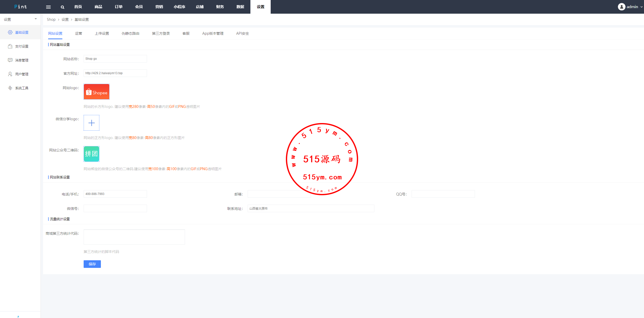The width and height of the screenshot is (644, 318).
Task: Focus the 商城第三方统计代码 textarea
Action: tap(134, 237)
